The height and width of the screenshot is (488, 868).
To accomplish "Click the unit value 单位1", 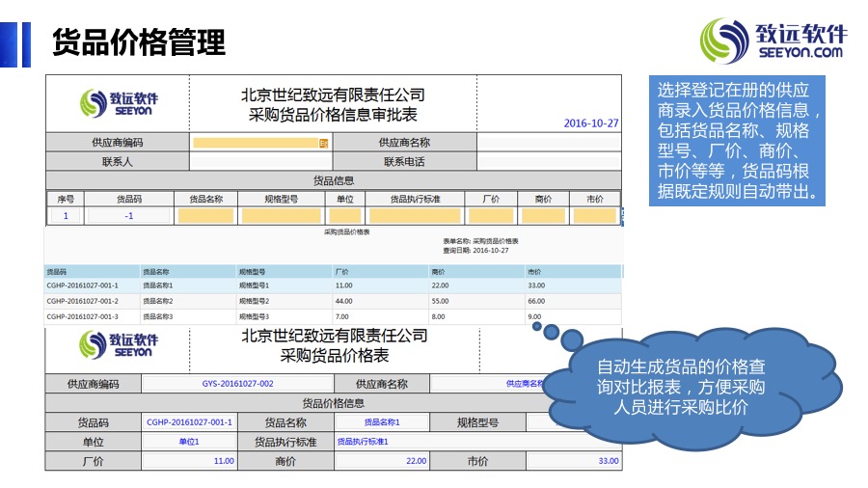I will (x=189, y=442).
